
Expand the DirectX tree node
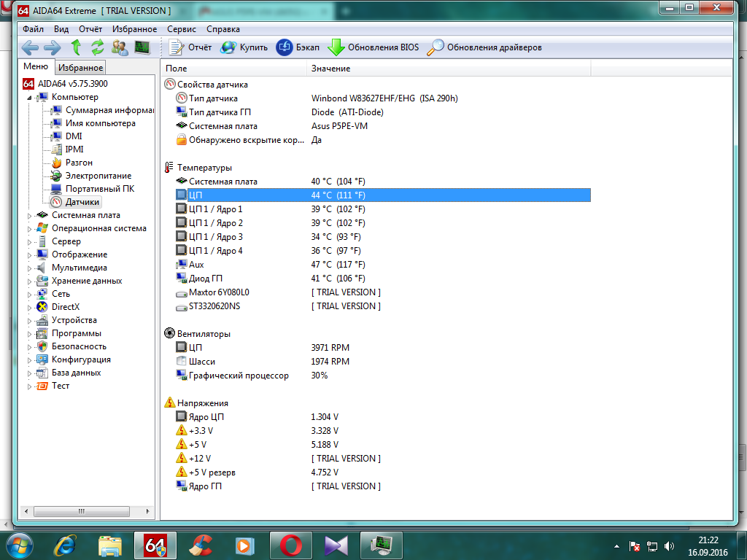(29, 308)
